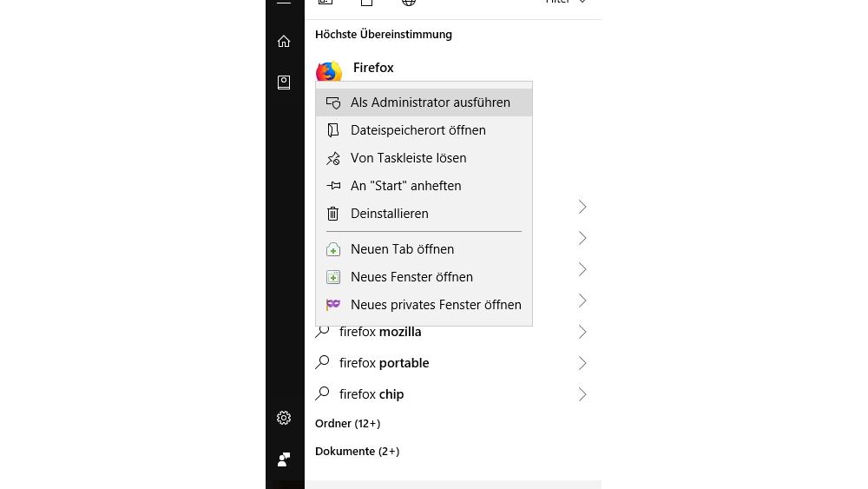Screen dimensions: 868x489
Task: Choose "Als Administrator ausführen"
Action: tap(430, 102)
